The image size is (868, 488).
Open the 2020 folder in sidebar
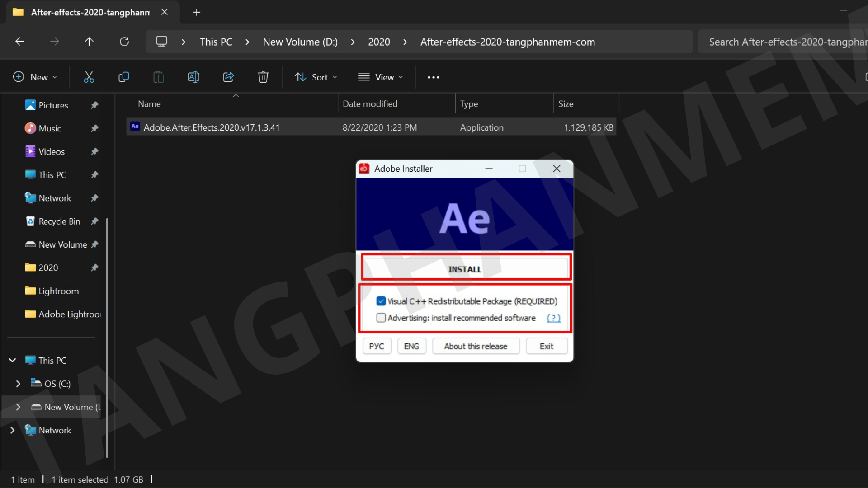(x=48, y=267)
